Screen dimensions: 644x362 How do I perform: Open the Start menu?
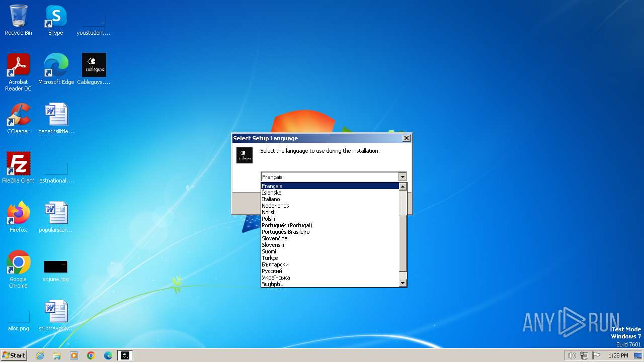click(14, 355)
